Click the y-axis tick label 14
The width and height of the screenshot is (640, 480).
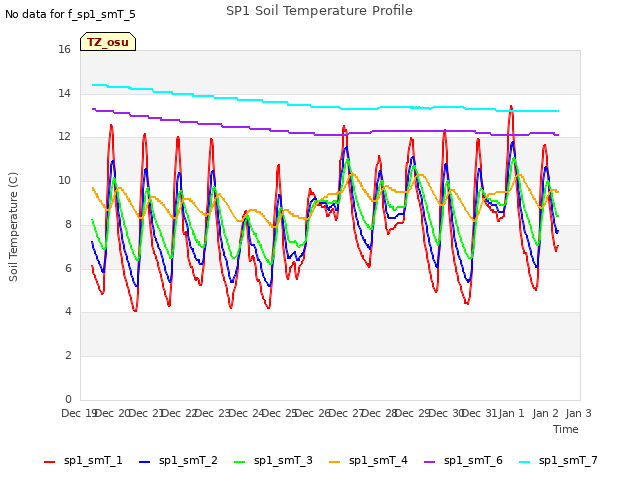(64, 93)
